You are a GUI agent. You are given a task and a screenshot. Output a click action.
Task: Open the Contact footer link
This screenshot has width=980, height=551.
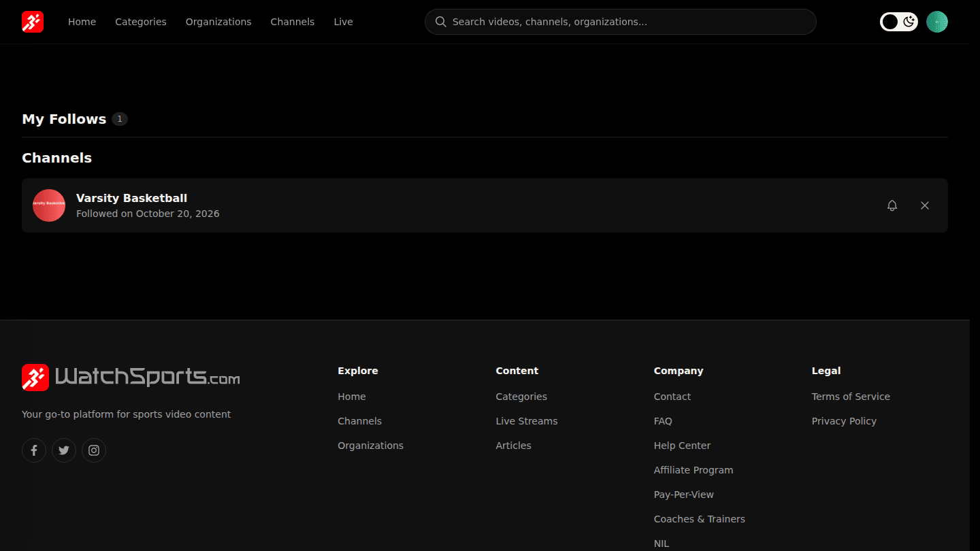coord(672,397)
